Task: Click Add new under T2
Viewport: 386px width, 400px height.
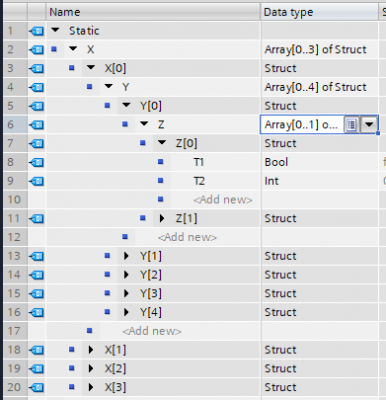Action: (223, 200)
